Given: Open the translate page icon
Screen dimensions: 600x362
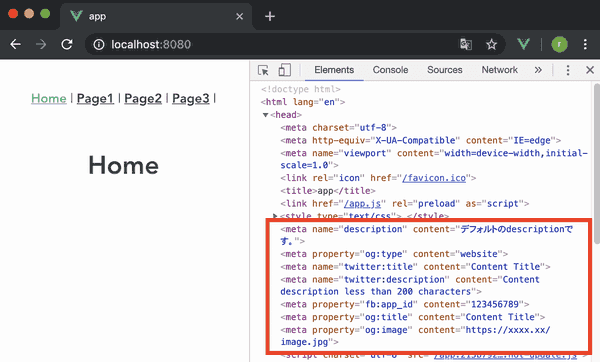Looking at the screenshot, I should tap(466, 44).
